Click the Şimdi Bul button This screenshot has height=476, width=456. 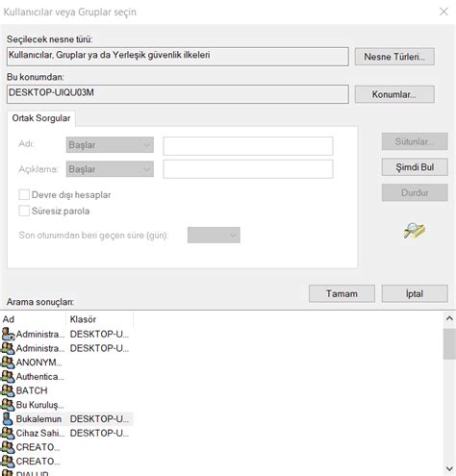(x=415, y=167)
